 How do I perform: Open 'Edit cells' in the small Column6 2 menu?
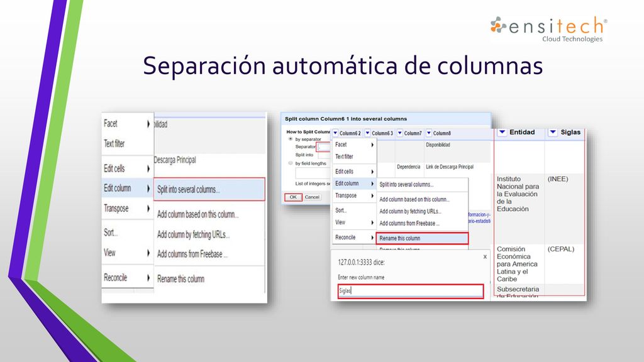(355, 172)
